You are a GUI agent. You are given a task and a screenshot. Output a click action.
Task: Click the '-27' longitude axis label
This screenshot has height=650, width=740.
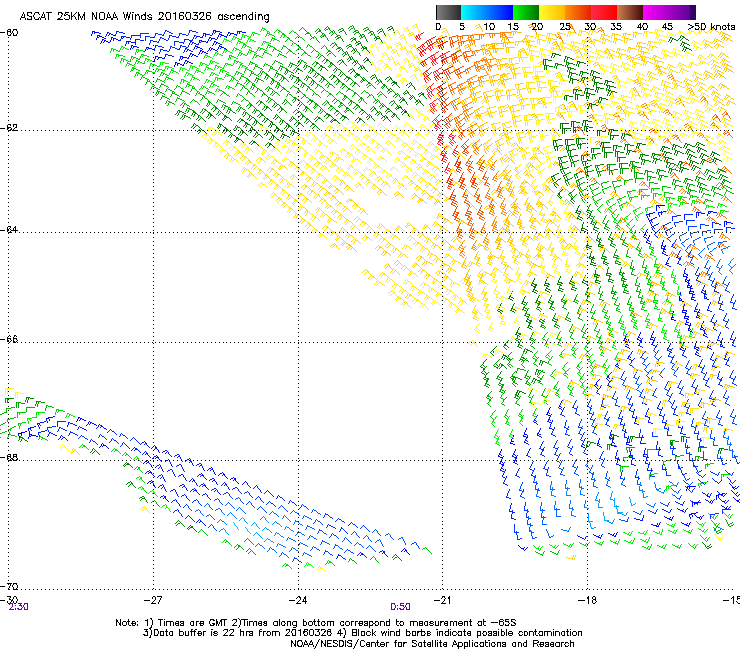(153, 600)
